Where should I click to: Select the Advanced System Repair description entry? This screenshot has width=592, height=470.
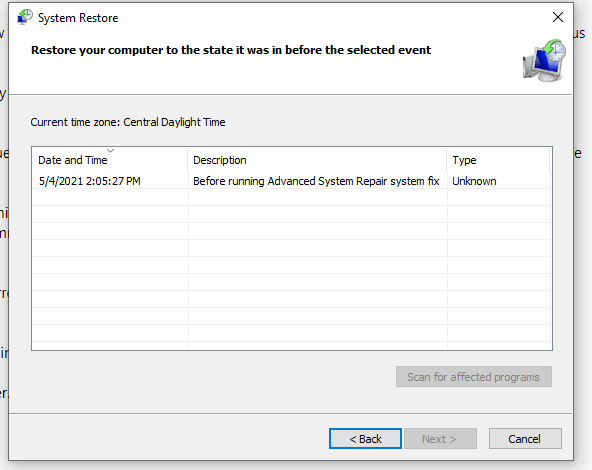[316, 181]
